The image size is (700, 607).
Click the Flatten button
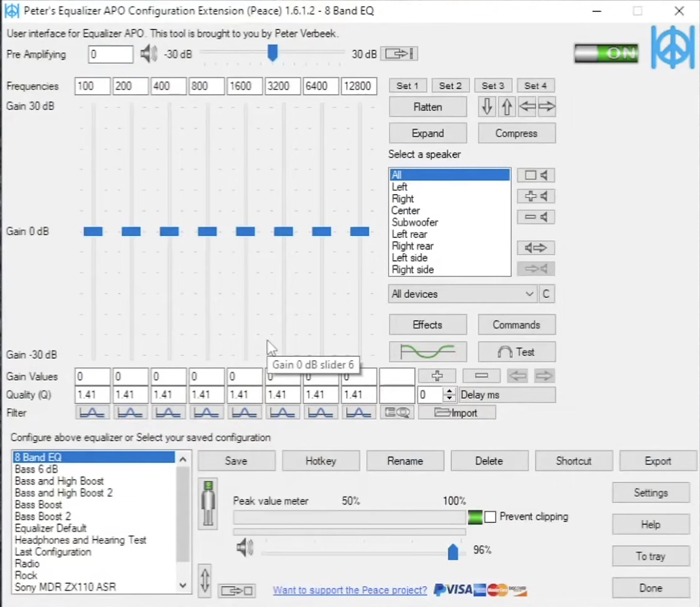tap(428, 107)
